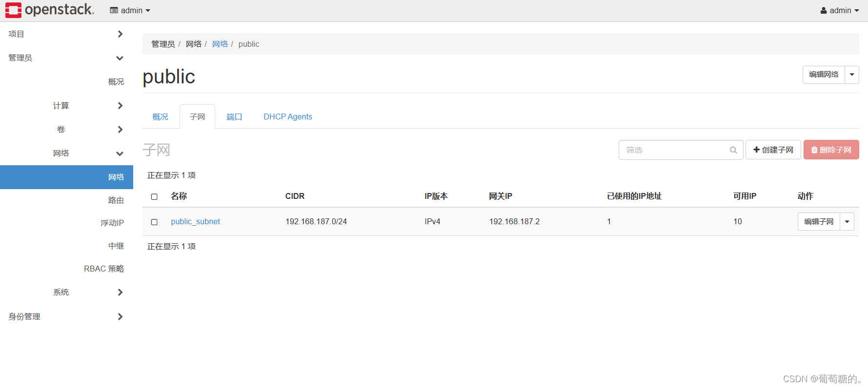Screen dimensions: 868x388
Task: Open the admin user menu at top right
Action: [x=840, y=10]
